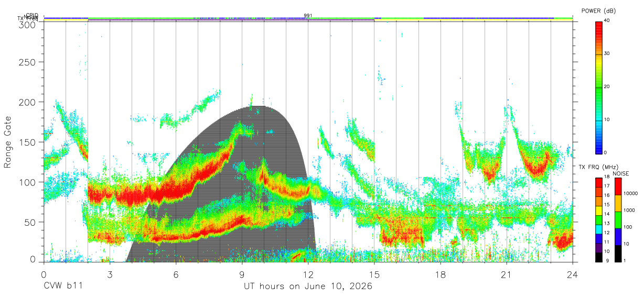The height and width of the screenshot is (297, 644).
Task: Click x-axis tick label 3
Action: coord(110,274)
